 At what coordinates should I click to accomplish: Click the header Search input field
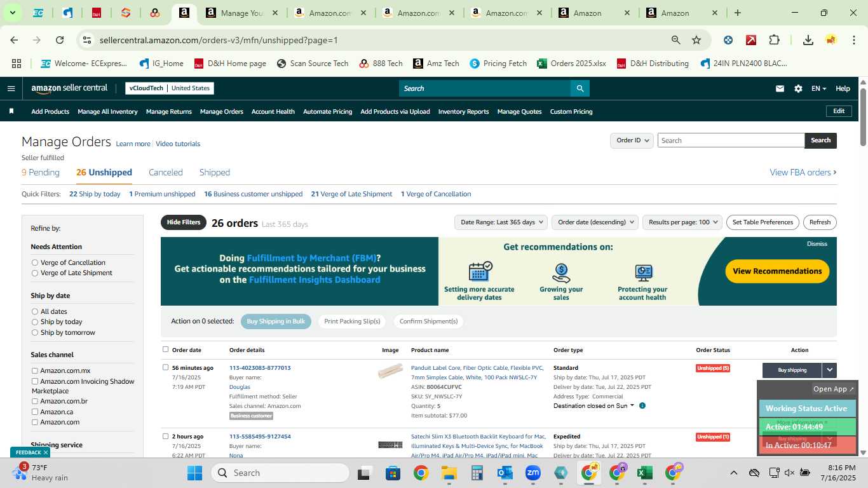[484, 88]
